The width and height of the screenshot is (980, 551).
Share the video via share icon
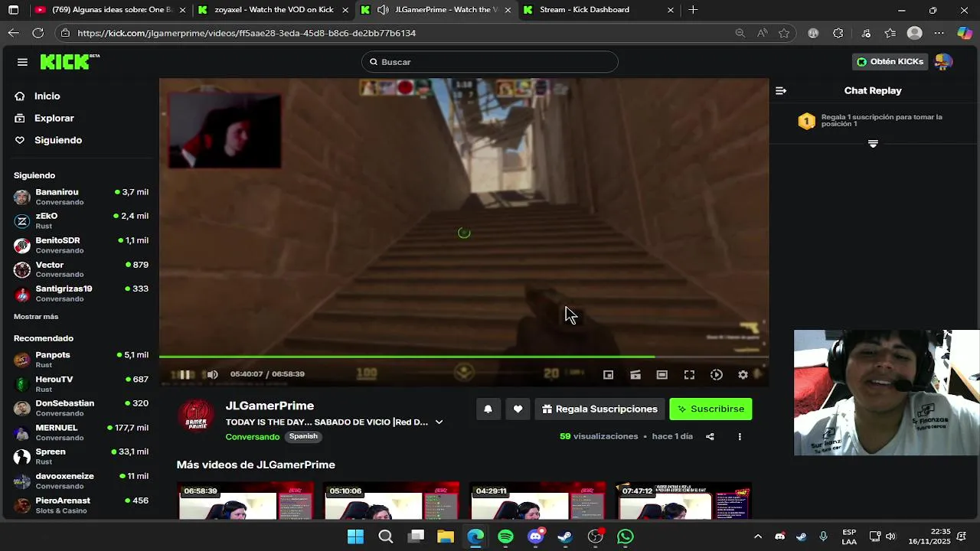pyautogui.click(x=710, y=437)
